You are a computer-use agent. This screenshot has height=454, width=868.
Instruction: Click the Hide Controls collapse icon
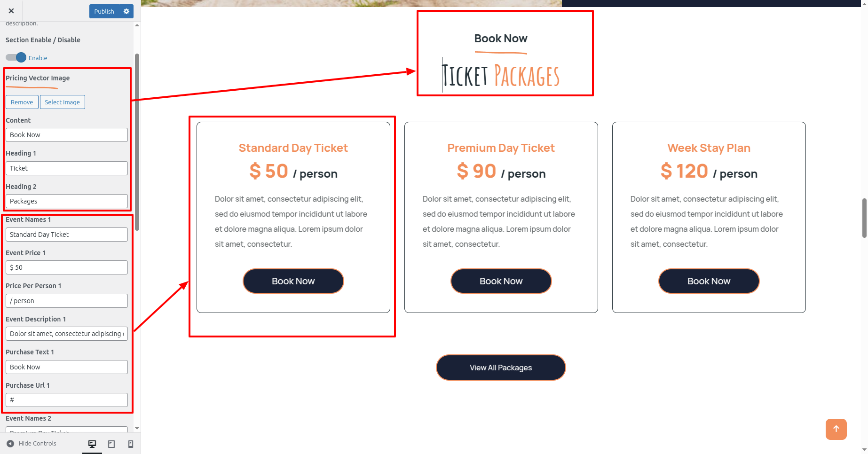10,444
